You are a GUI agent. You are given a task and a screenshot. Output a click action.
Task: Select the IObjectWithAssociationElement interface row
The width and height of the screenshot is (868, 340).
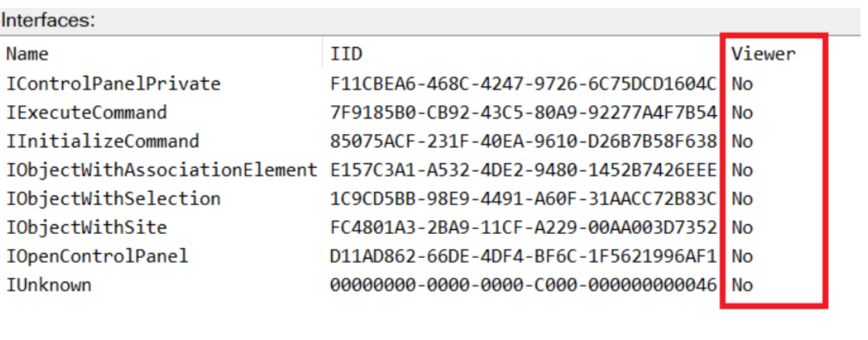click(x=161, y=170)
